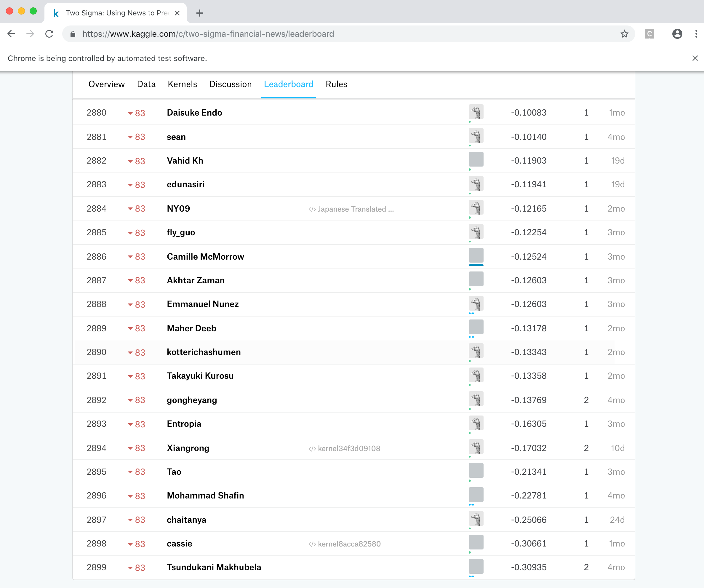The image size is (704, 588).
Task: Click Camille McMorrow's gray avatar
Action: tap(476, 255)
